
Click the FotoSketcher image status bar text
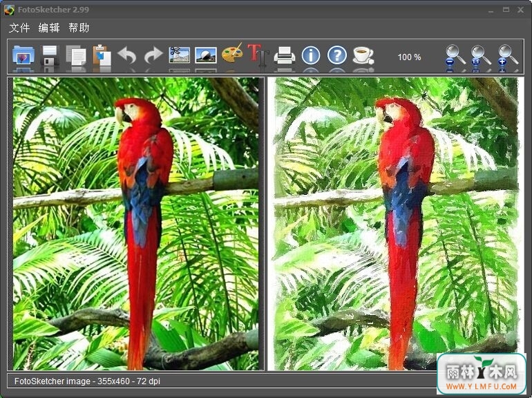[87, 381]
